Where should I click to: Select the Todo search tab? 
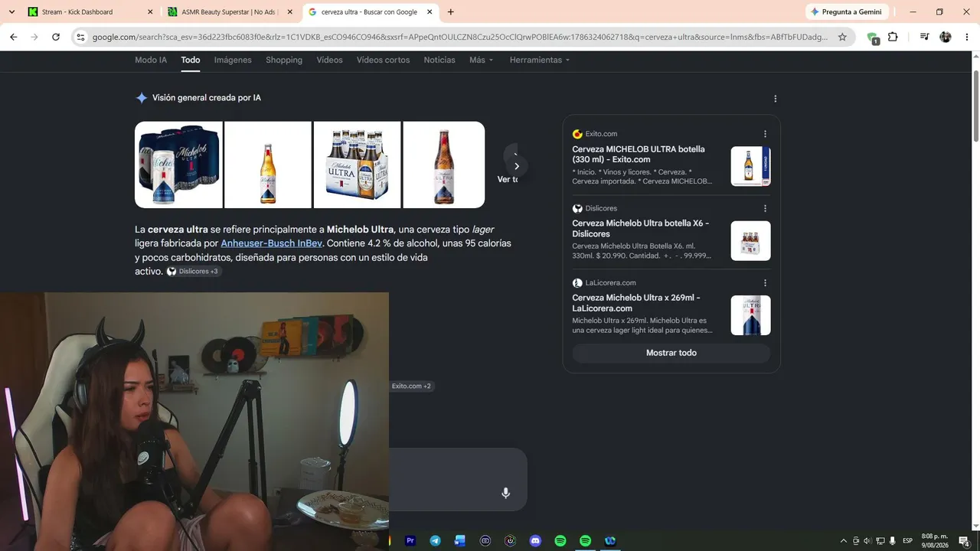point(191,60)
